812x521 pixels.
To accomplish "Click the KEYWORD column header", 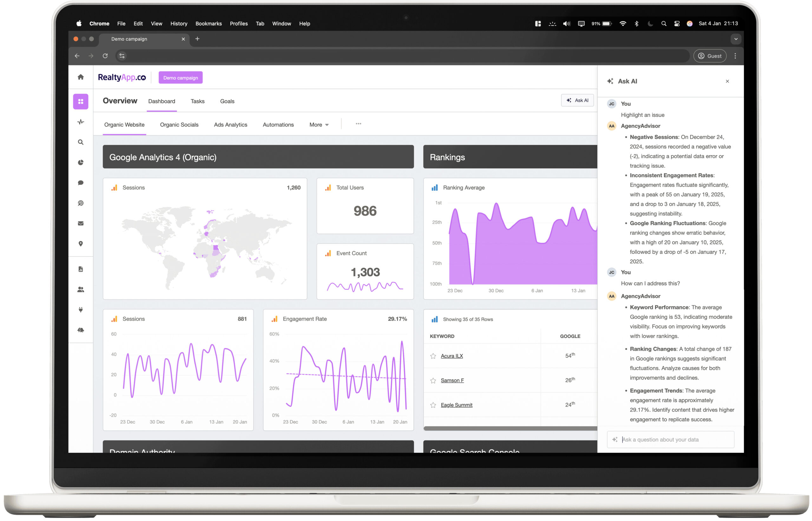I will [442, 336].
